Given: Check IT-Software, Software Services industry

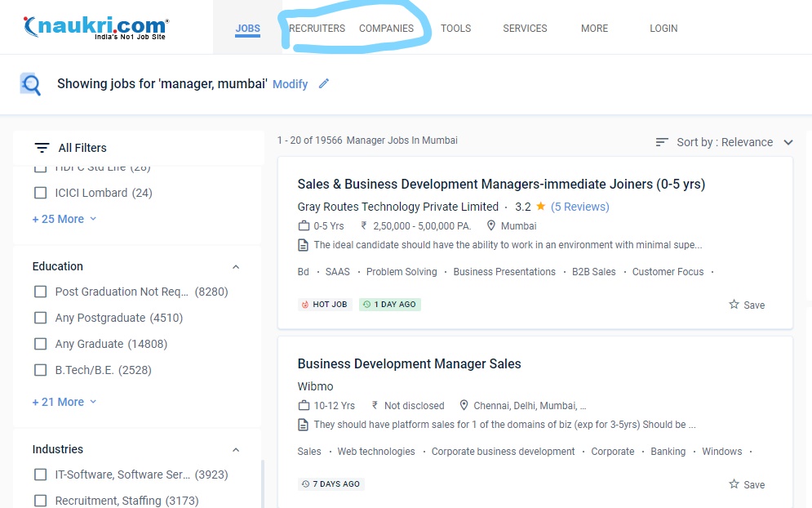Looking at the screenshot, I should [x=40, y=475].
